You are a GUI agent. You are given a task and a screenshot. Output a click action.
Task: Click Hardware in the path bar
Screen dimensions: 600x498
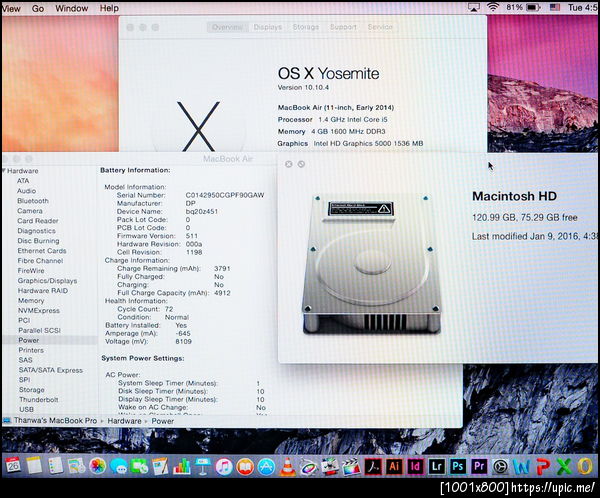click(x=124, y=421)
